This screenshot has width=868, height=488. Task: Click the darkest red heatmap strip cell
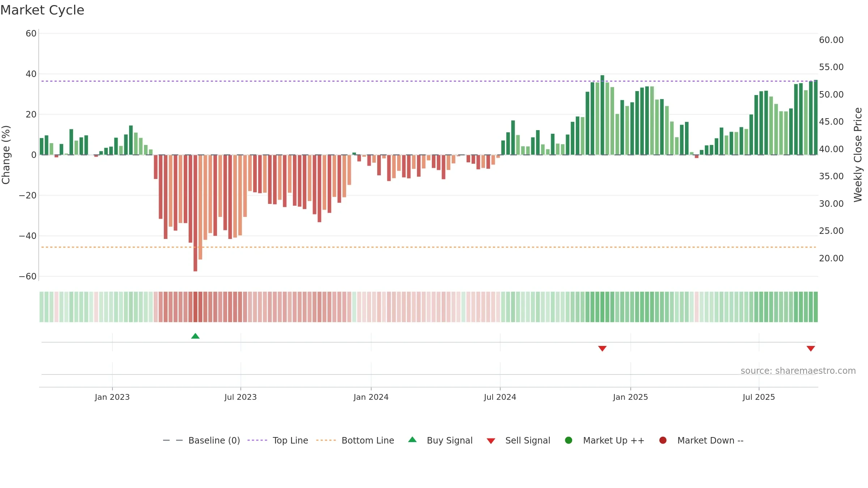tap(195, 307)
